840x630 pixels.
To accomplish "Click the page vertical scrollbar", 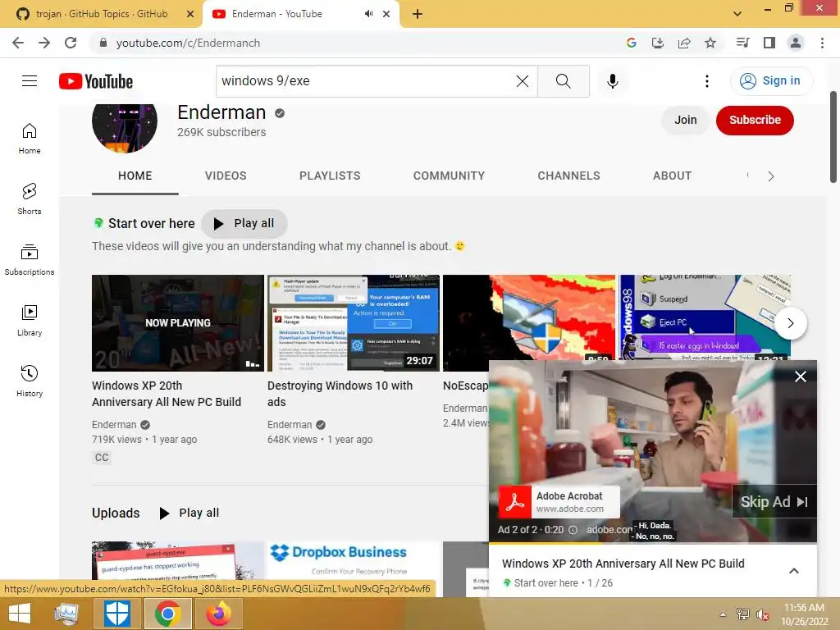I will pos(833,137).
